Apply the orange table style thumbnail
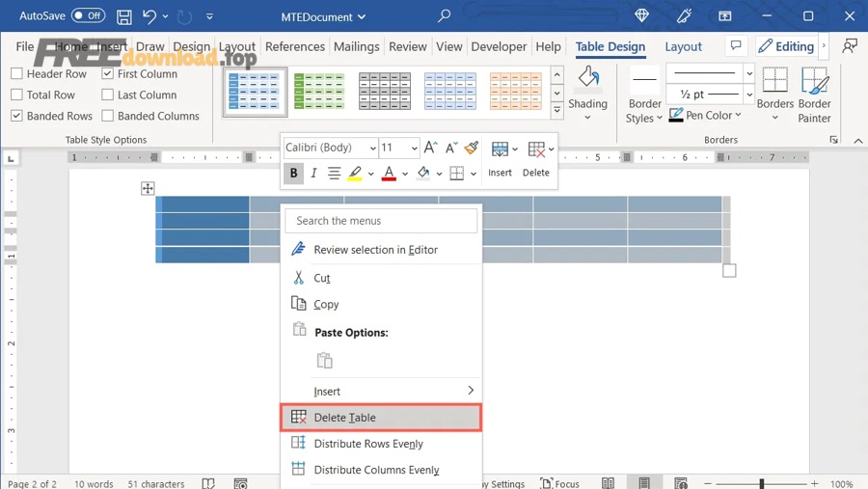 click(x=515, y=91)
